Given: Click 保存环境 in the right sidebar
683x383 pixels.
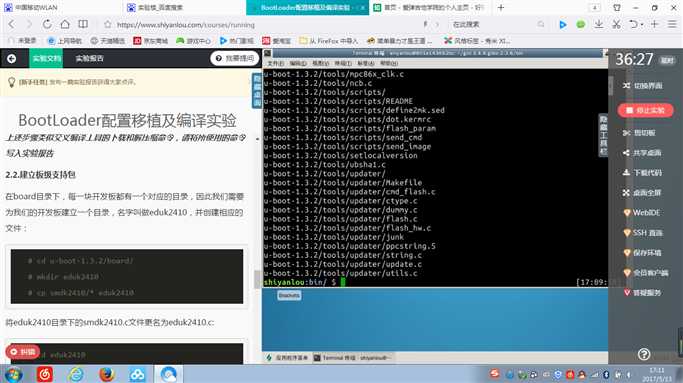Looking at the screenshot, I should click(642, 253).
